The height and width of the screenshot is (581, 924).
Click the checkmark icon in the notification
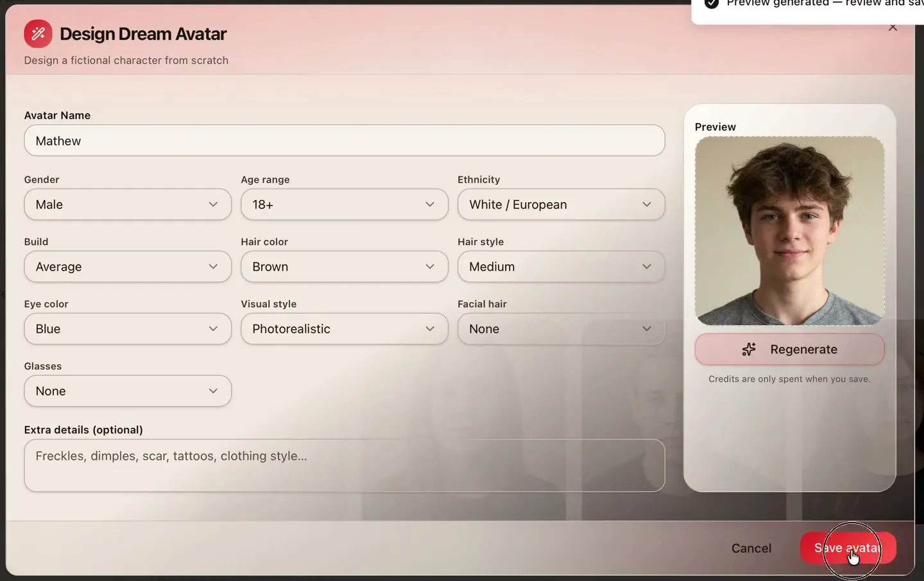[x=712, y=3]
